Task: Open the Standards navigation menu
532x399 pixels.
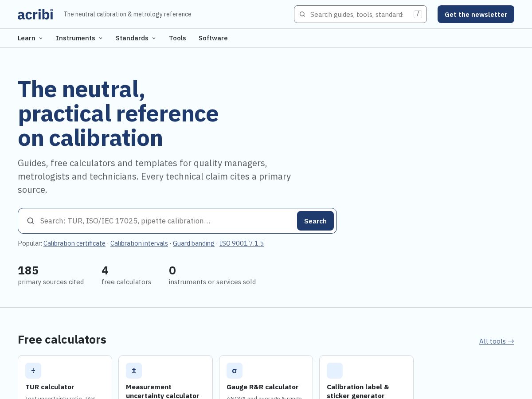Action: pyautogui.click(x=136, y=38)
